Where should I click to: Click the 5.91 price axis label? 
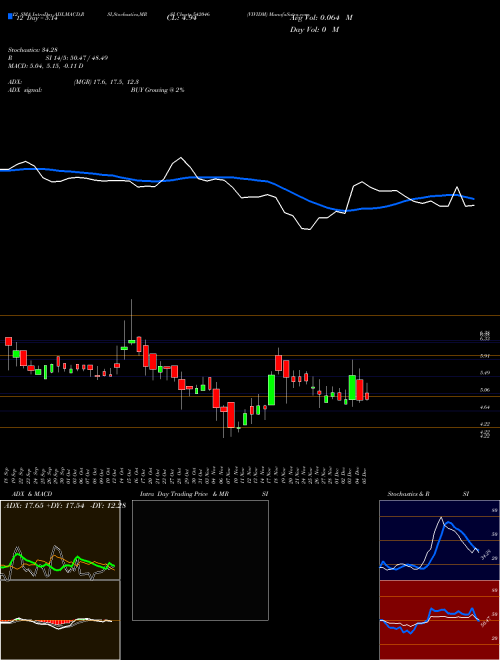coord(485,356)
